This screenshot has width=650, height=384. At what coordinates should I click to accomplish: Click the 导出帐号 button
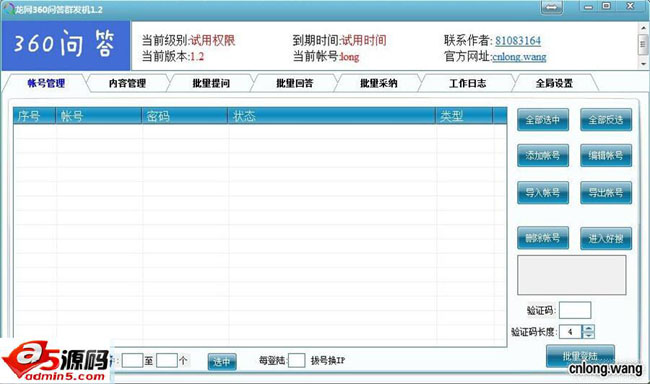606,192
